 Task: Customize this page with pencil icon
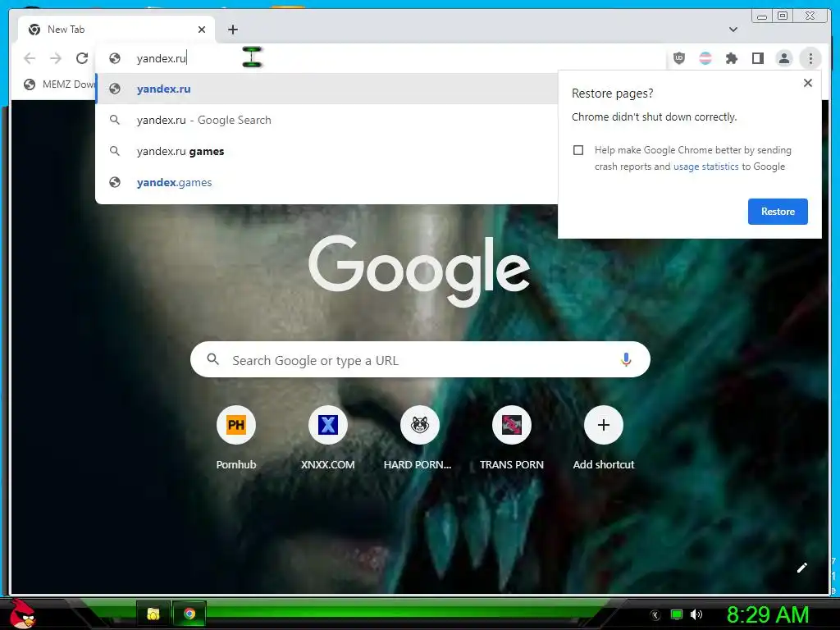tap(802, 568)
